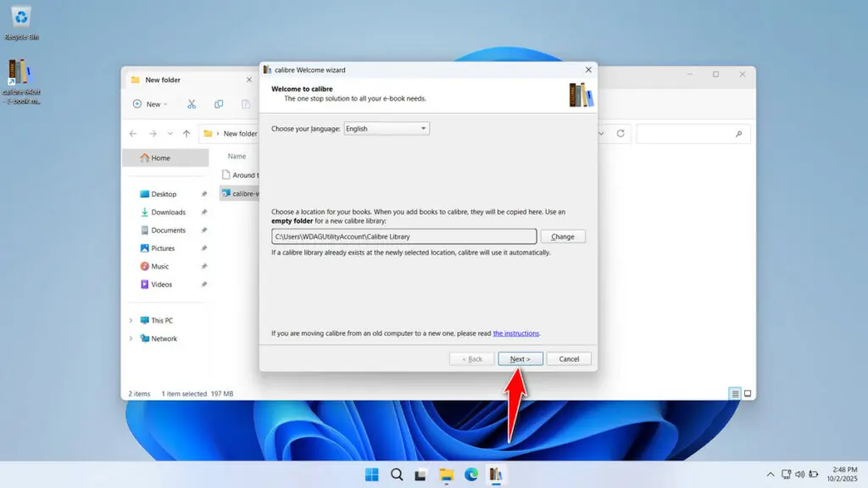
Task: Open the calibre icon in the taskbar
Action: click(x=495, y=474)
